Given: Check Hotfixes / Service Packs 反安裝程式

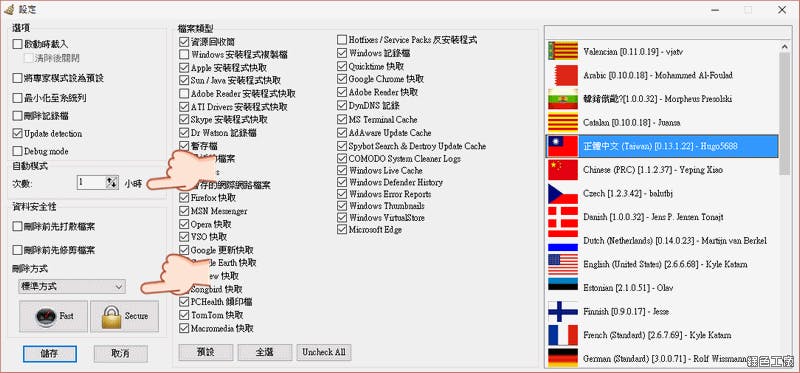Looking at the screenshot, I should pos(342,40).
